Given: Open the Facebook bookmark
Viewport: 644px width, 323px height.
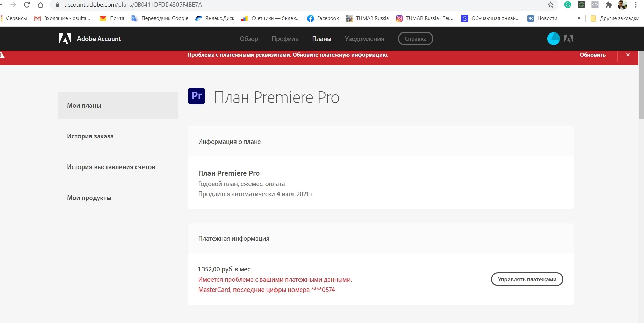Looking at the screenshot, I should [x=323, y=18].
